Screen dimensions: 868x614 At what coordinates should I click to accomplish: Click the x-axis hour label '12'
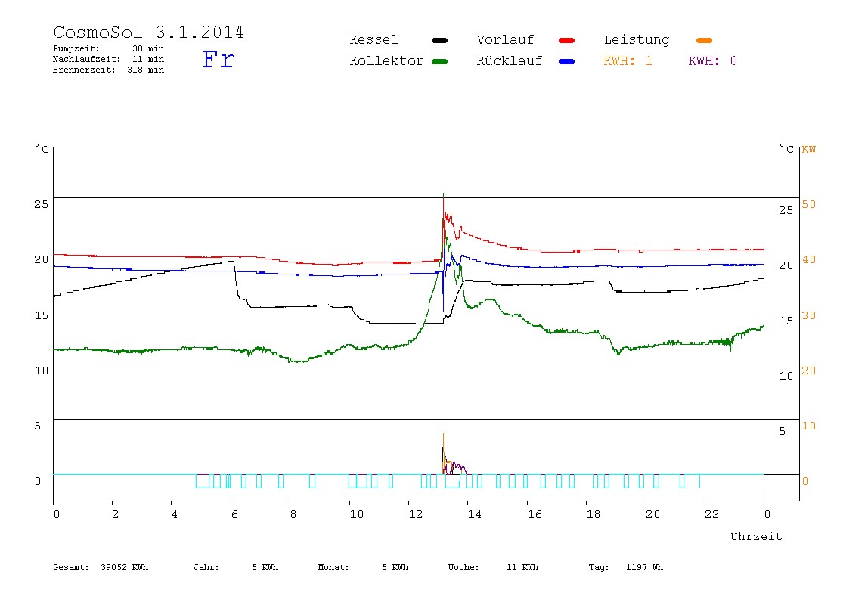point(416,514)
